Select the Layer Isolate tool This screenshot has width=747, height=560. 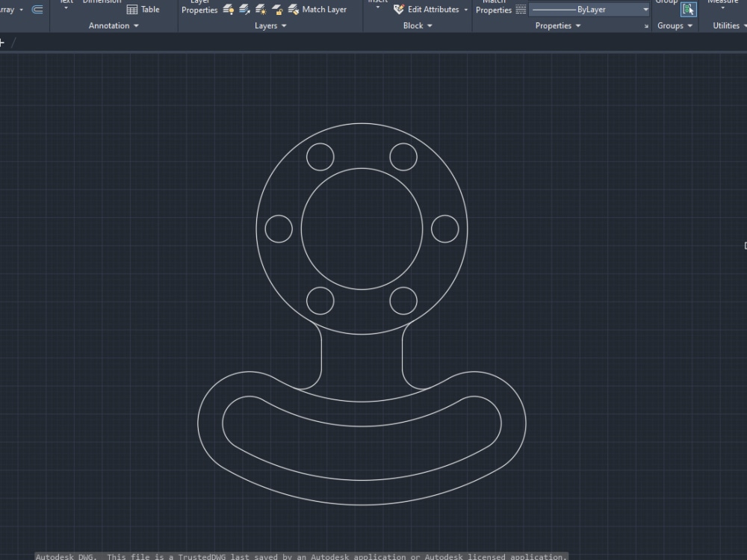(x=244, y=9)
